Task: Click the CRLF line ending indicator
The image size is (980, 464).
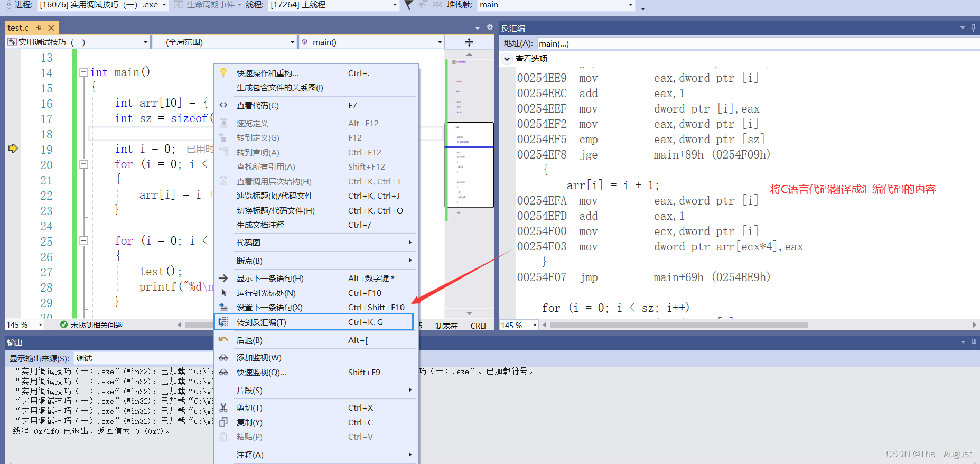Action: (x=479, y=326)
